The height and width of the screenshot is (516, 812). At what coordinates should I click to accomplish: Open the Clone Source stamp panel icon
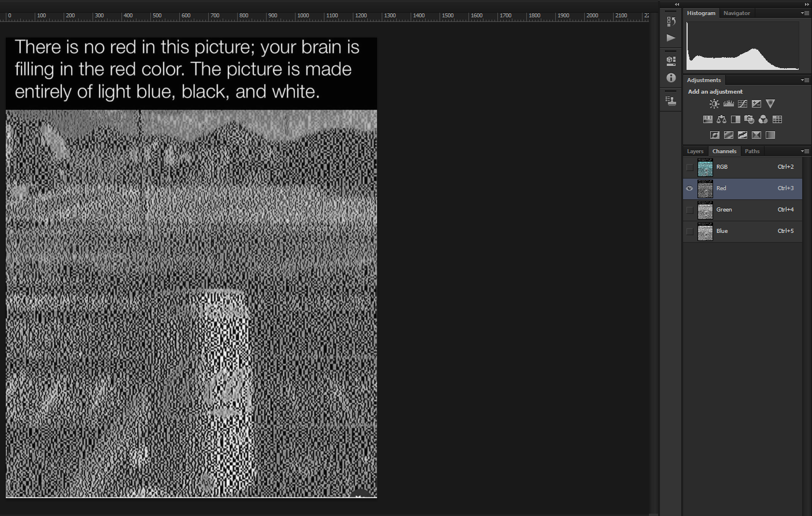[x=671, y=101]
